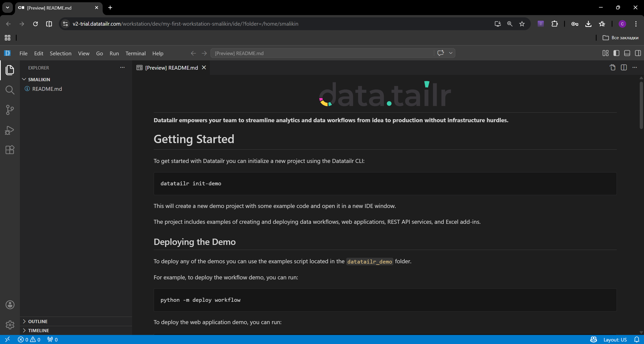Click the command center search field
The width and height of the screenshot is (644, 344).
(x=322, y=53)
